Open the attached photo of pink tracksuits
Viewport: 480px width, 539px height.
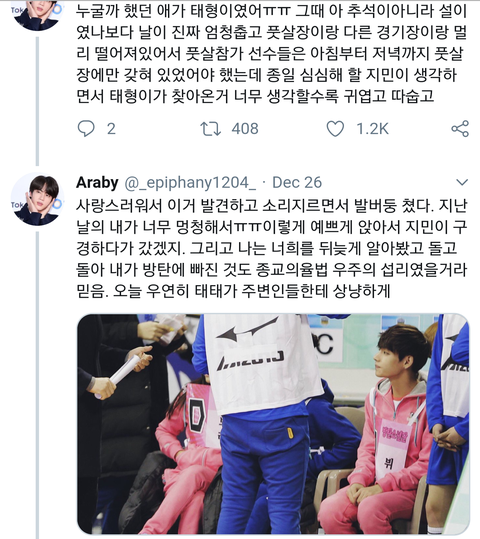[x=273, y=424]
